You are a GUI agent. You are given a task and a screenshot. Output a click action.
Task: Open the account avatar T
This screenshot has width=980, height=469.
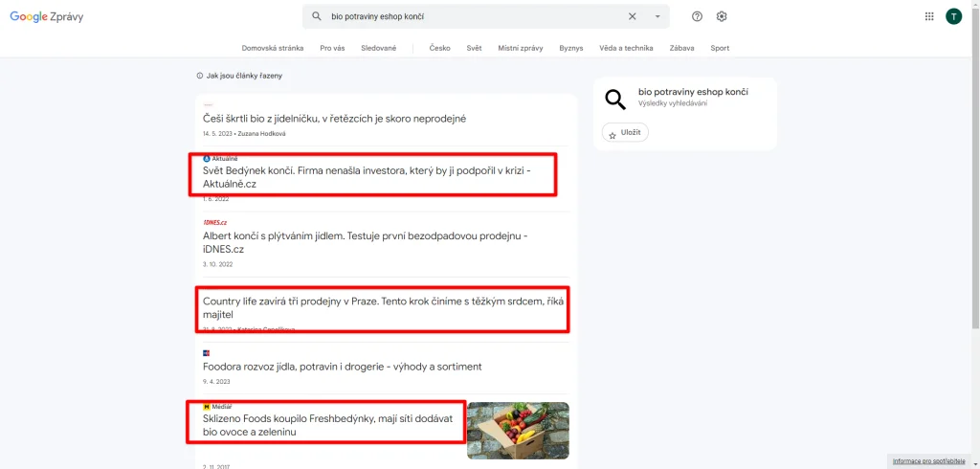pos(954,17)
